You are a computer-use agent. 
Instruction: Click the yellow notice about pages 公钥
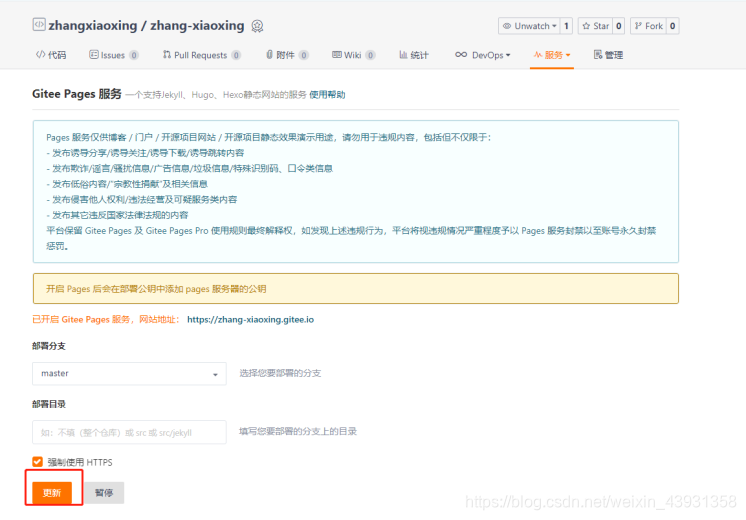pos(355,288)
